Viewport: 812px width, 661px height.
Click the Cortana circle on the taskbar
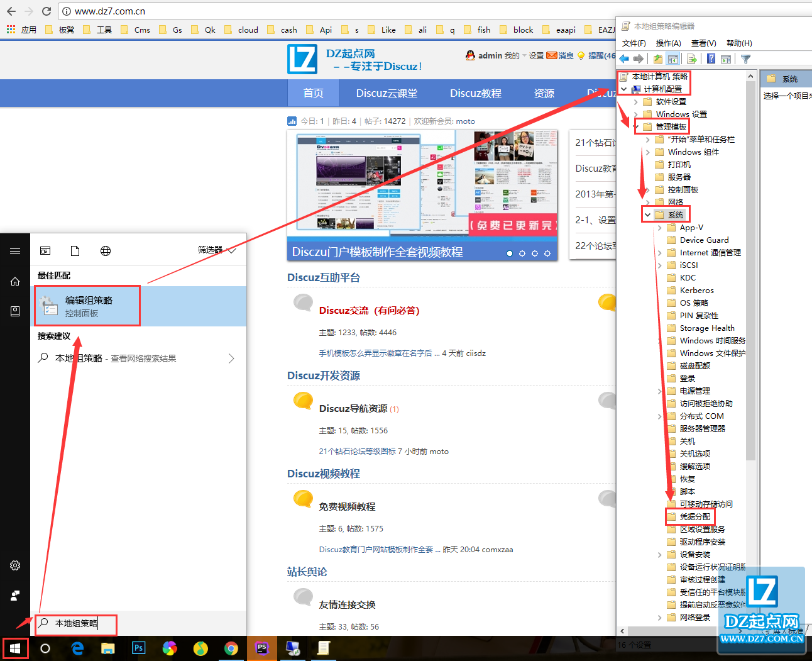45,648
